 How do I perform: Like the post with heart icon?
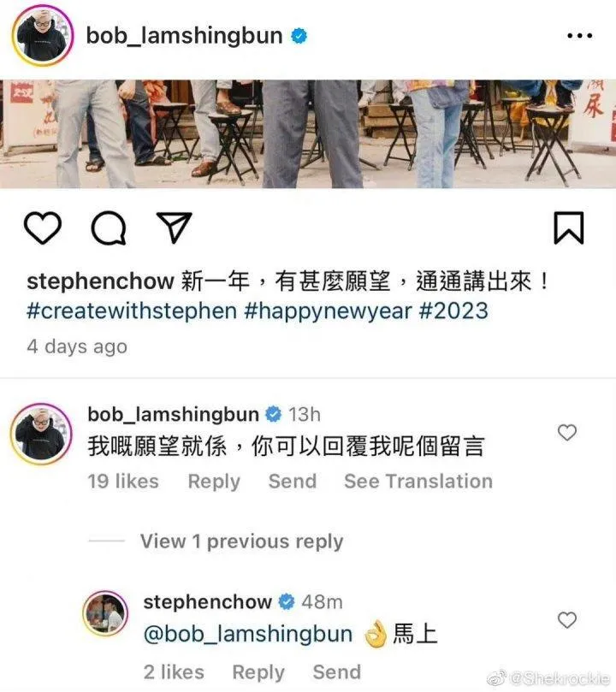coord(43,228)
